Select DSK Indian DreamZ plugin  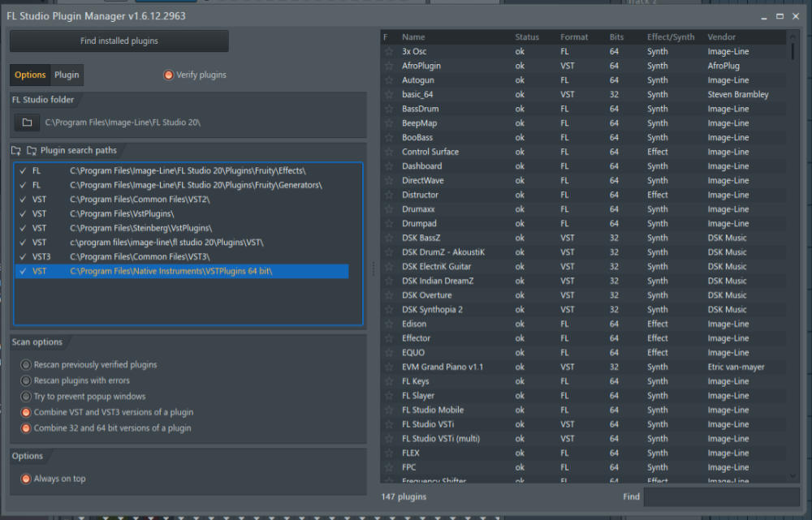584,281
